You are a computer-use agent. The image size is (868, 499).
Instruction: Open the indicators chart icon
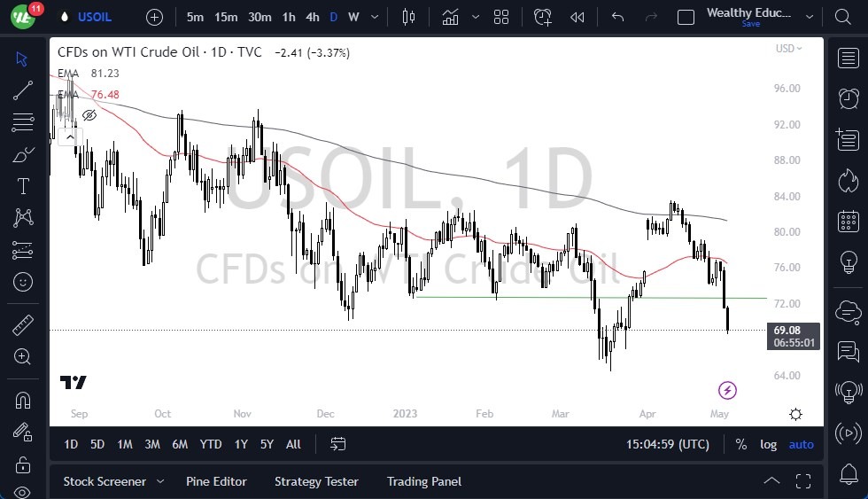pos(451,17)
